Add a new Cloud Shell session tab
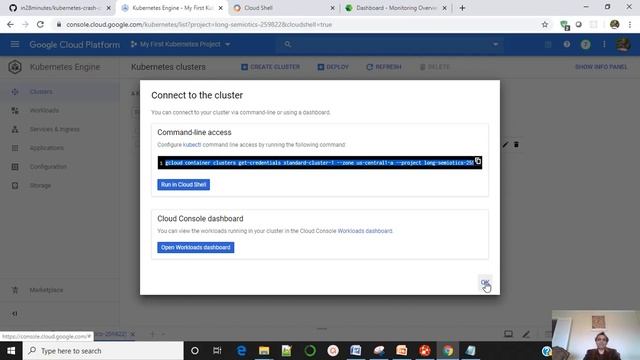This screenshot has height=360, width=640. pyautogui.click(x=152, y=334)
